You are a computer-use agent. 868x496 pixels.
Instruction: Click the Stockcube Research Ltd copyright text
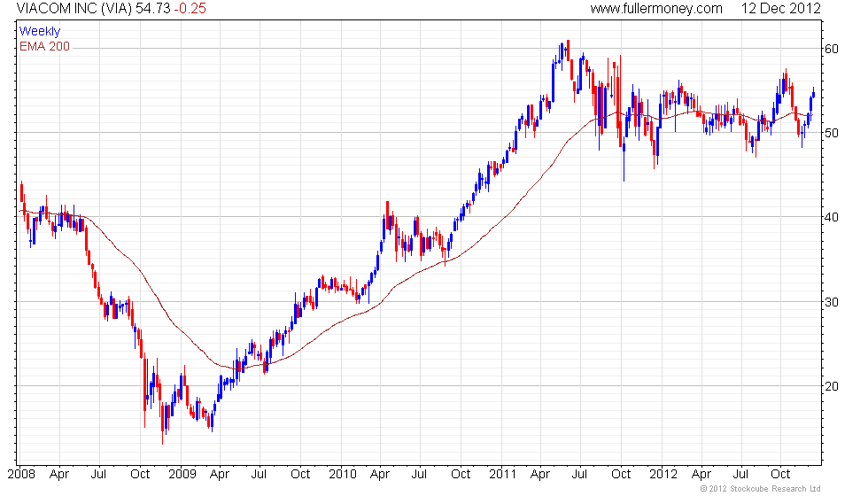(761, 489)
